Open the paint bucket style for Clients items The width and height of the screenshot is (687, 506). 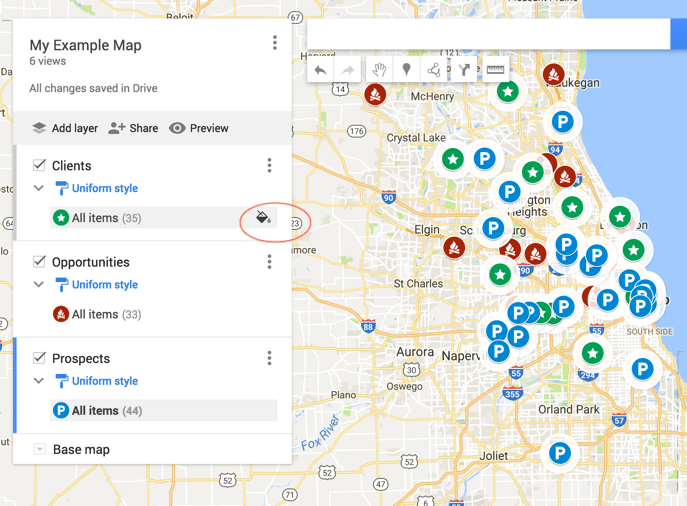pyautogui.click(x=263, y=217)
